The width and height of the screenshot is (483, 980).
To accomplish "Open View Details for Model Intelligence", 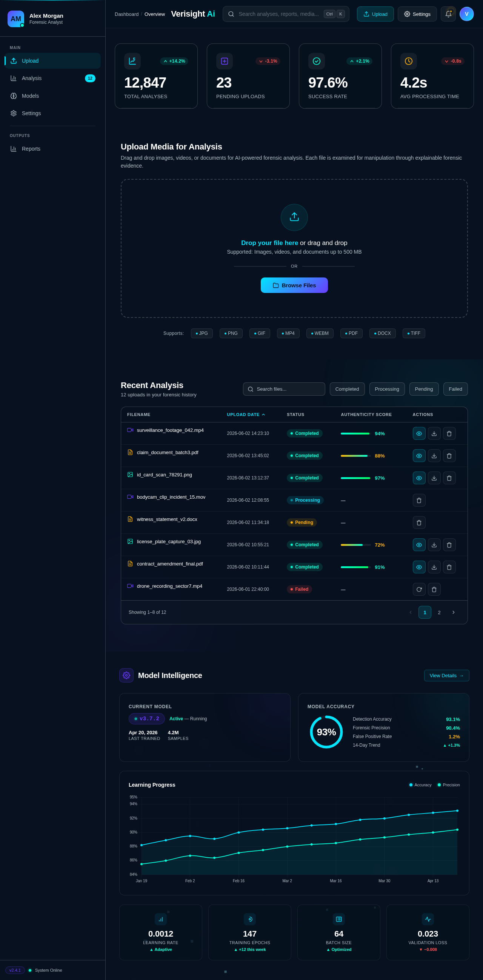I will coord(446,676).
